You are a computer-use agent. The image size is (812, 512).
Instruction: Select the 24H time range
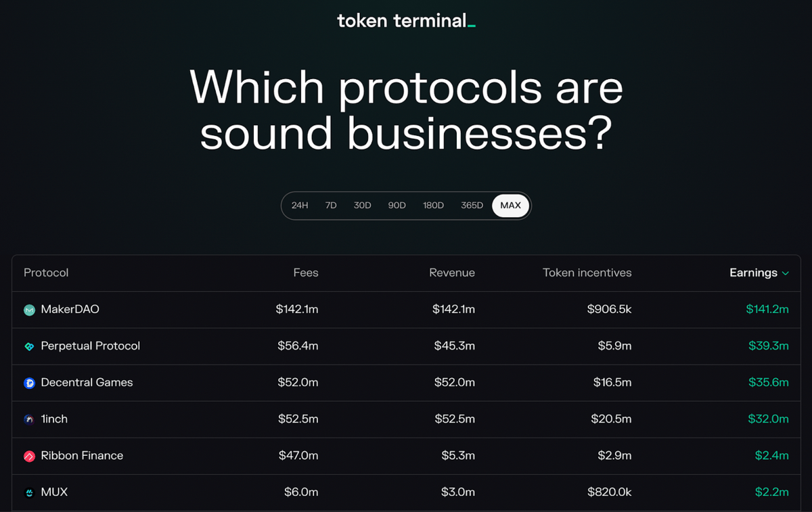click(x=300, y=206)
